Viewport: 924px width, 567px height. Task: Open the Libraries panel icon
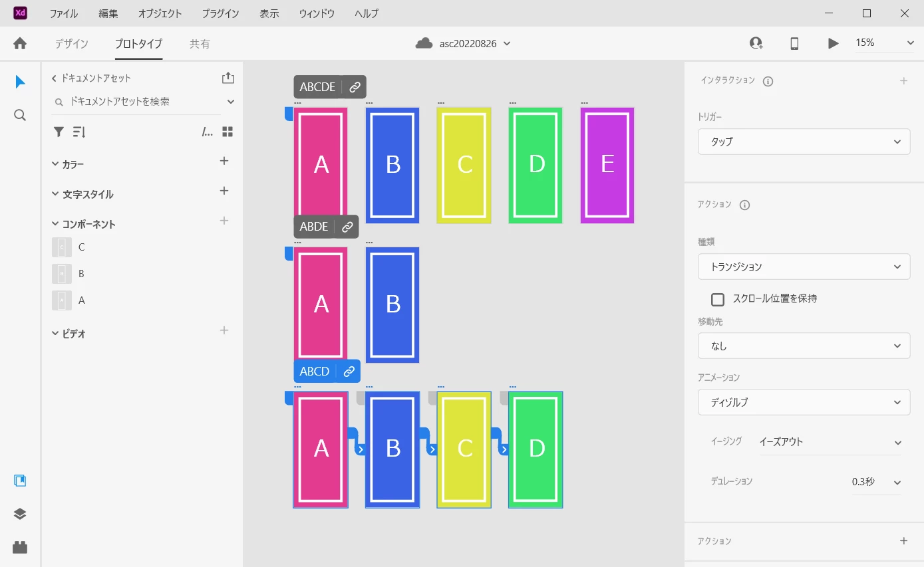pyautogui.click(x=20, y=481)
